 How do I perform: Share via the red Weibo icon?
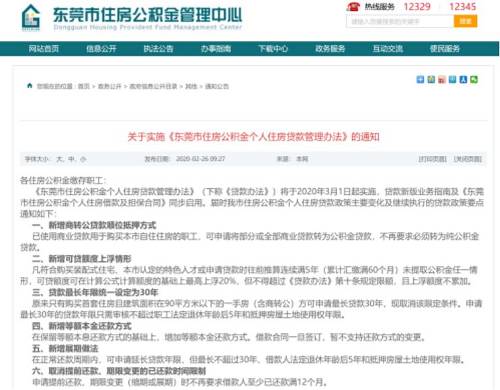(442, 79)
